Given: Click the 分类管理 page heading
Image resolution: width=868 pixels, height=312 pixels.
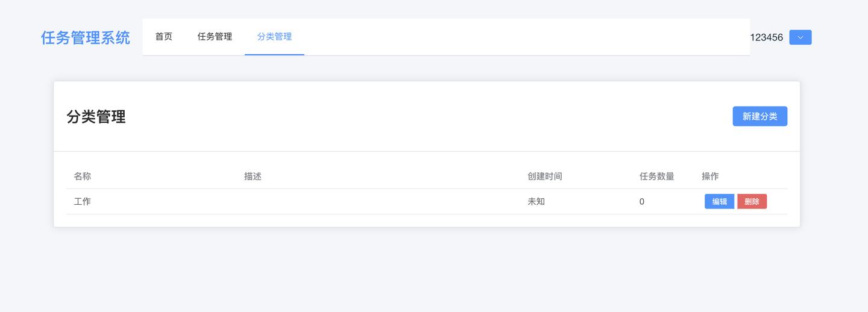Looking at the screenshot, I should (96, 117).
